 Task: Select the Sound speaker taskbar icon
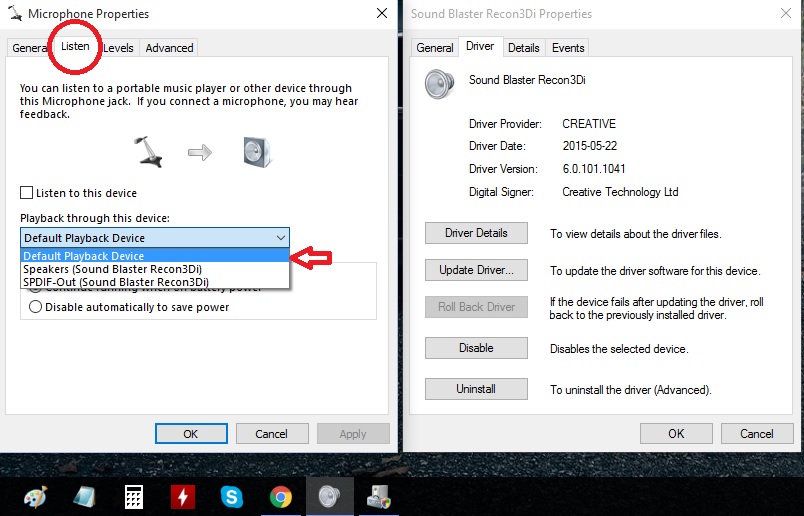(x=329, y=497)
